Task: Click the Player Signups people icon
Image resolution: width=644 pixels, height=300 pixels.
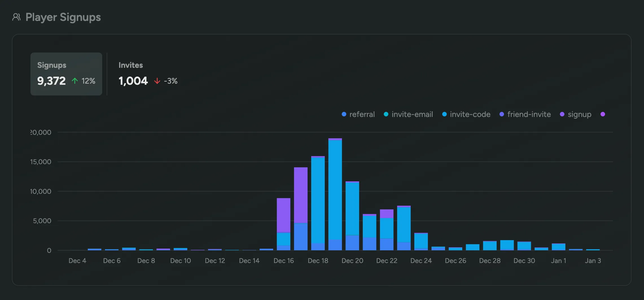Action: (17, 17)
